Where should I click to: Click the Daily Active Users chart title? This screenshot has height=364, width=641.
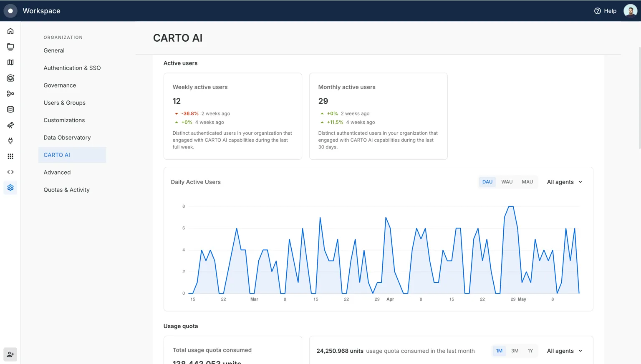coord(196,182)
